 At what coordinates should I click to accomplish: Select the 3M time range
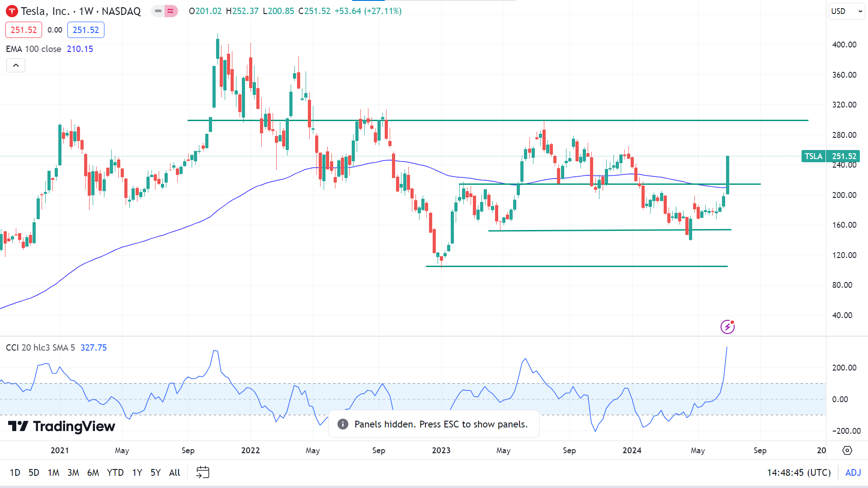[x=73, y=473]
